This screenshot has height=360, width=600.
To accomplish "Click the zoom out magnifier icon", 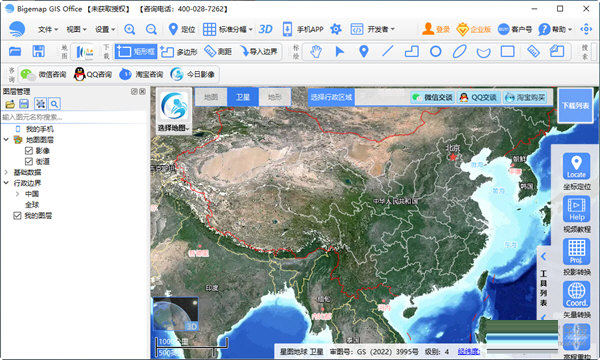I will pyautogui.click(x=152, y=29).
